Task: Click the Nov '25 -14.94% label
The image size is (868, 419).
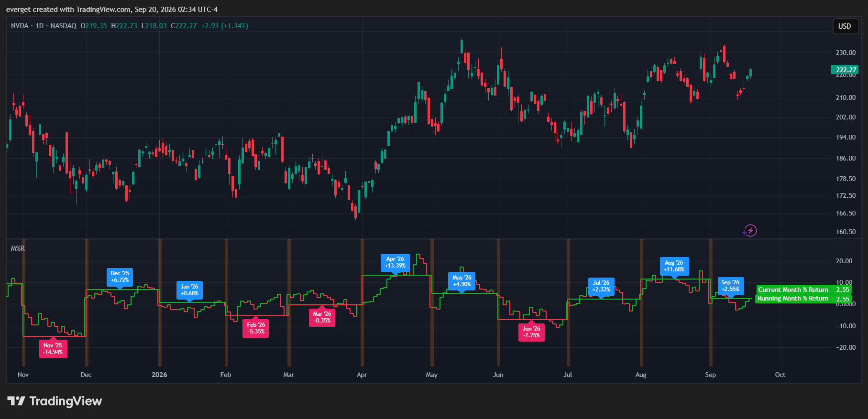Action: pyautogui.click(x=53, y=349)
